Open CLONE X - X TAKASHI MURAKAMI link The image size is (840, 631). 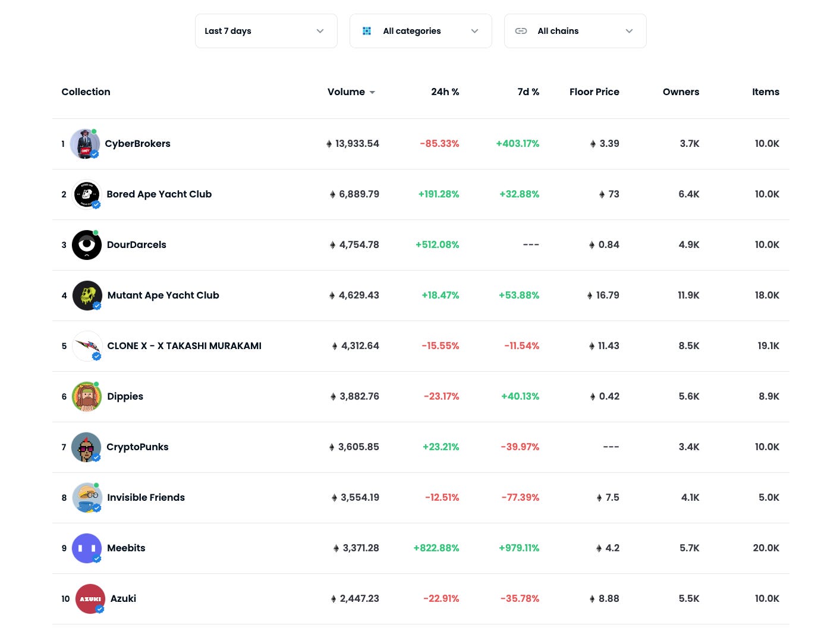[x=184, y=346]
